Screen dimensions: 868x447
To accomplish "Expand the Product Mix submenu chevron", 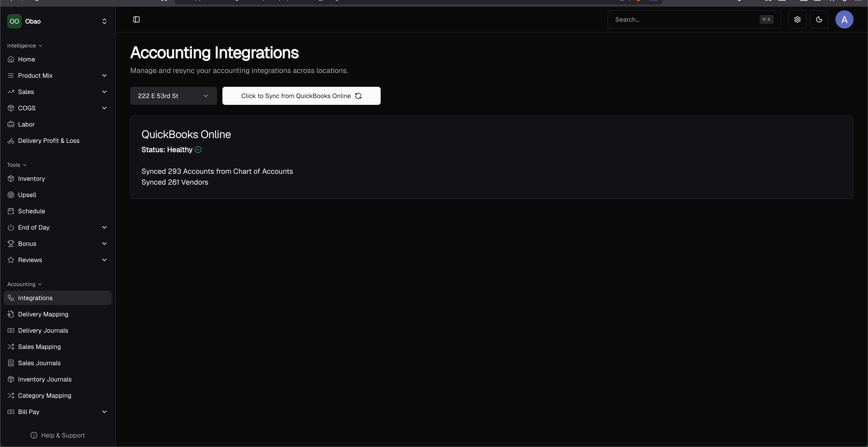I will pos(104,75).
